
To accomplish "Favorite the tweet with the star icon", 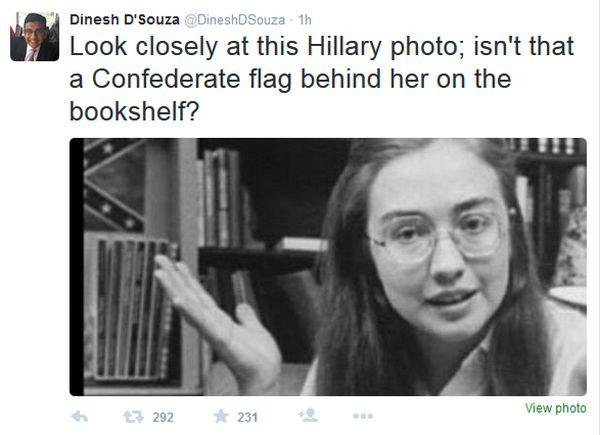I will click(221, 416).
